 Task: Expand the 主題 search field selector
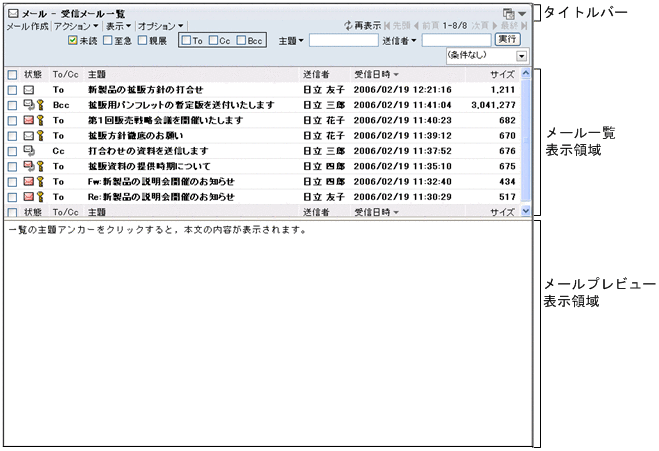[x=291, y=41]
